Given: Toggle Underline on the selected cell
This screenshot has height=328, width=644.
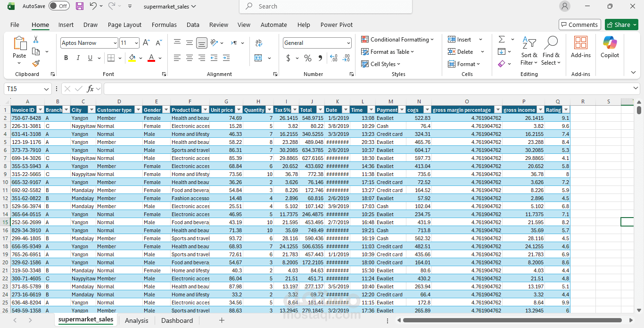Looking at the screenshot, I should (90, 58).
